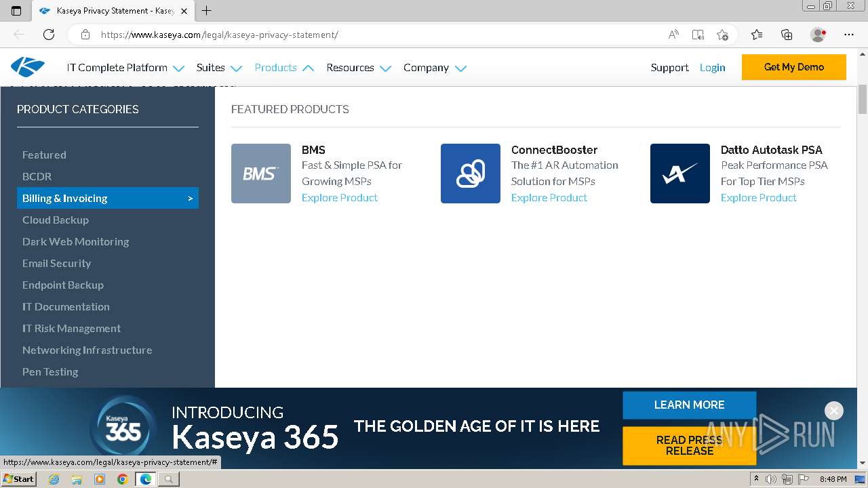Click the volume icon in system tray
The height and width of the screenshot is (488, 868).
pyautogui.click(x=772, y=479)
